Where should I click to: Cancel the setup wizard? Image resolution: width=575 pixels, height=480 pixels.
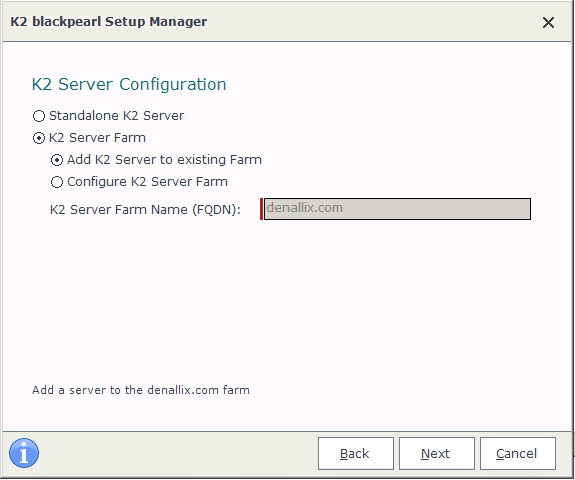tap(518, 453)
